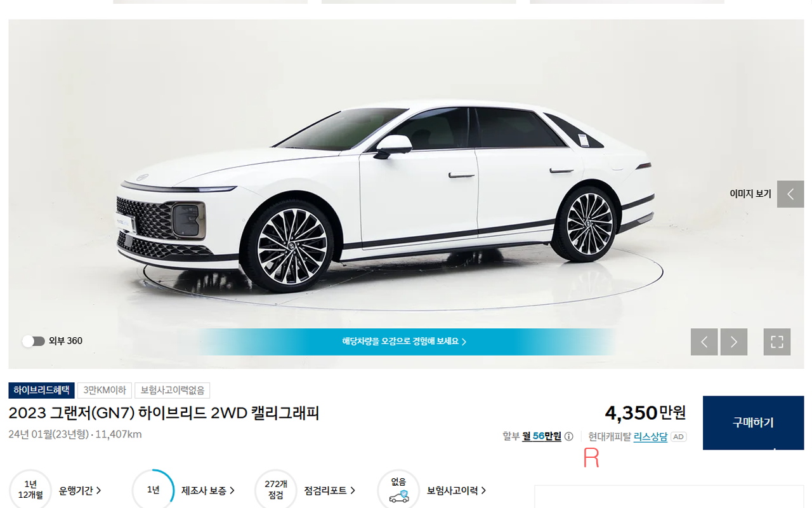This screenshot has width=812, height=508.
Task: Click the 이미지 보기 side arrow
Action: (790, 194)
